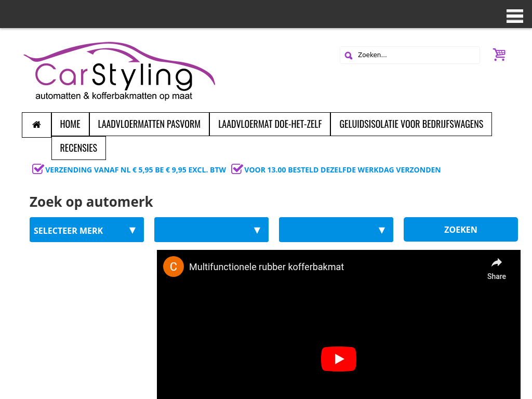Click the YouTube channel avatar icon

click(174, 267)
